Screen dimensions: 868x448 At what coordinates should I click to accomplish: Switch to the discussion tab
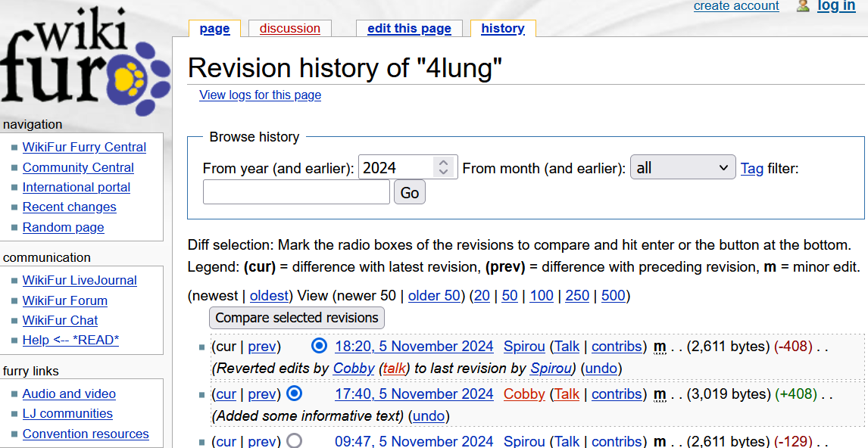tap(289, 29)
